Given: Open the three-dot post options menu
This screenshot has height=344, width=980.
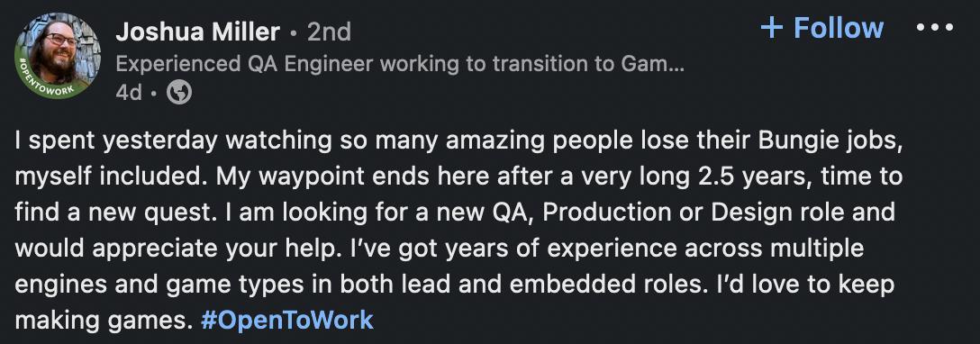Looking at the screenshot, I should coord(935,28).
